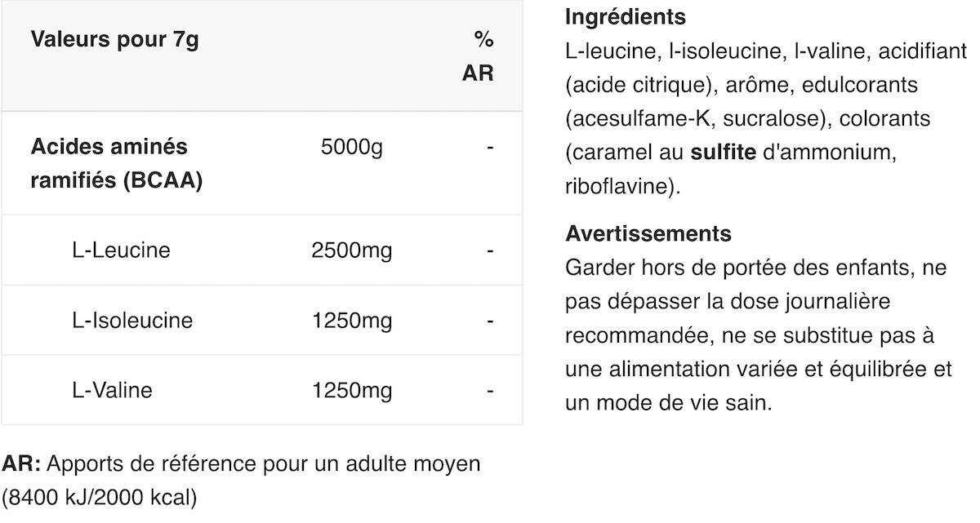Click the bold 'AR:' footnote label

click(x=21, y=463)
